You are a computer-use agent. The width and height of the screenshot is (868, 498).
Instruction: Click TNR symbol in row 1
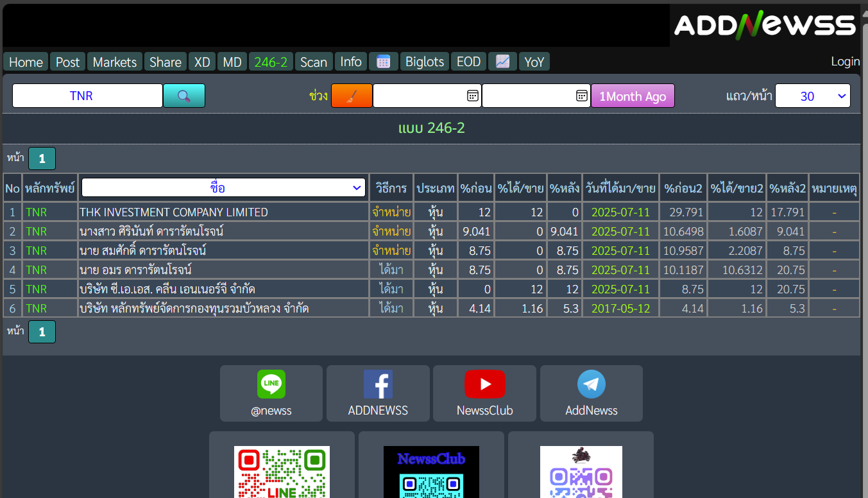(37, 212)
